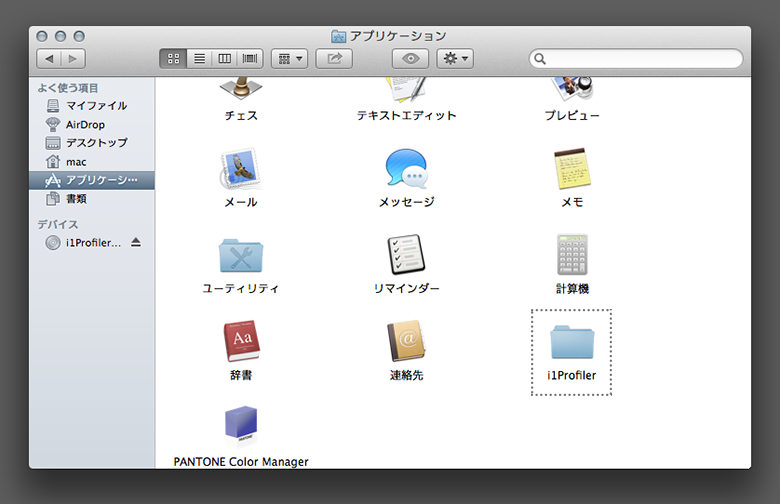Image resolution: width=780 pixels, height=504 pixels.
Task: Open the Dictionary (辞書) app icon
Action: [x=241, y=342]
